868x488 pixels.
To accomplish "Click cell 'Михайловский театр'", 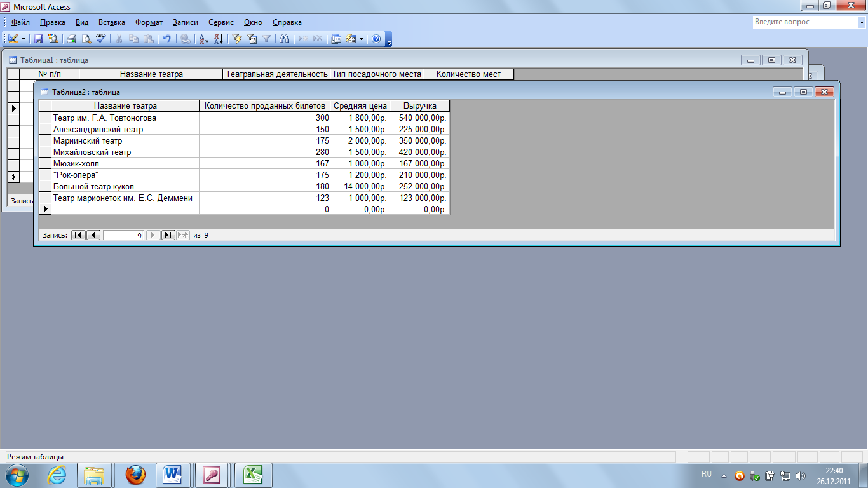I will (125, 152).
